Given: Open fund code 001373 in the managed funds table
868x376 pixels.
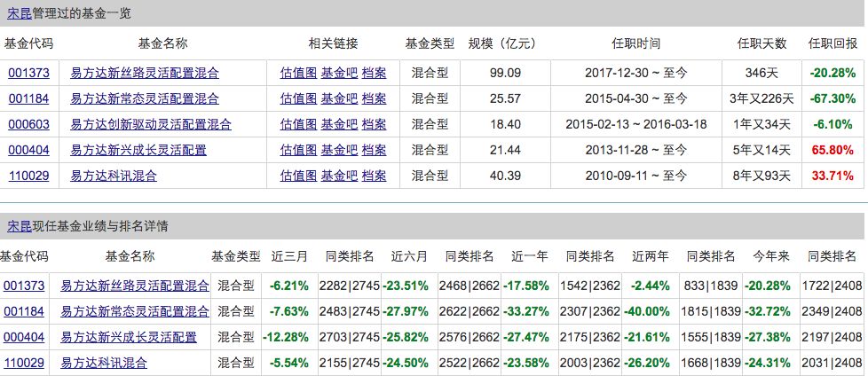Looking at the screenshot, I should tap(28, 73).
